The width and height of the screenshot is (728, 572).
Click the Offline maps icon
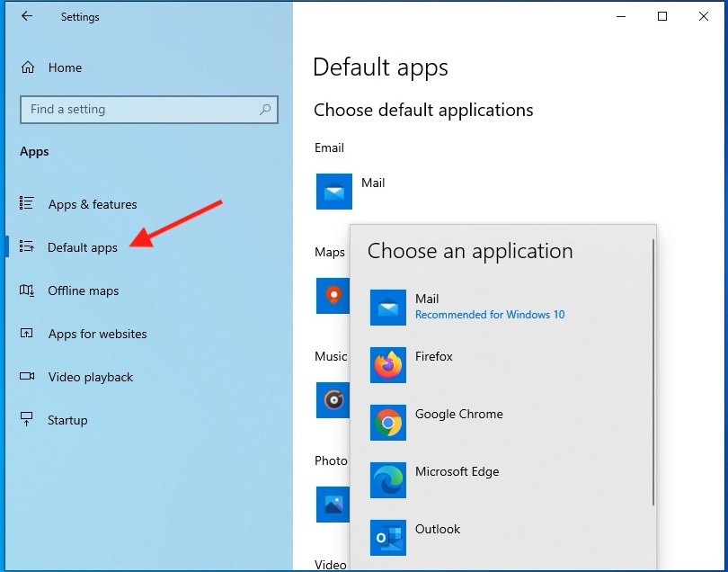pos(26,290)
